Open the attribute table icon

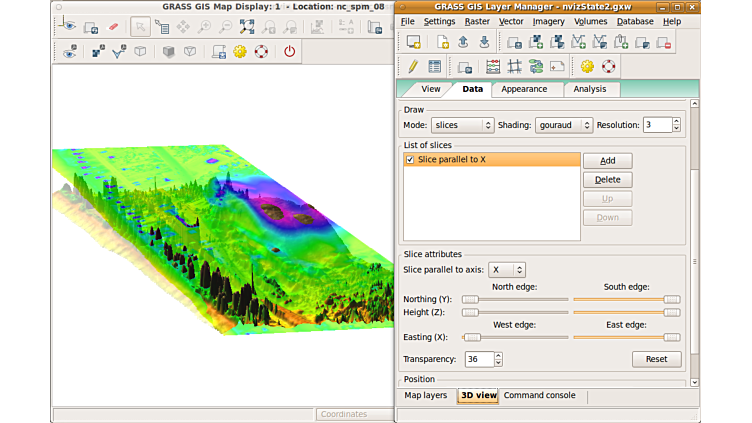pos(435,67)
